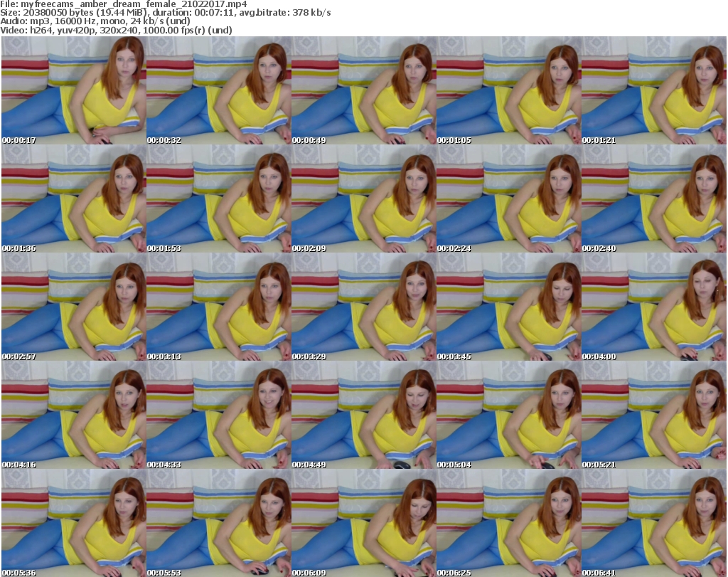Select the Size and duration info line
This screenshot has width=728, height=577.
pyautogui.click(x=165, y=13)
